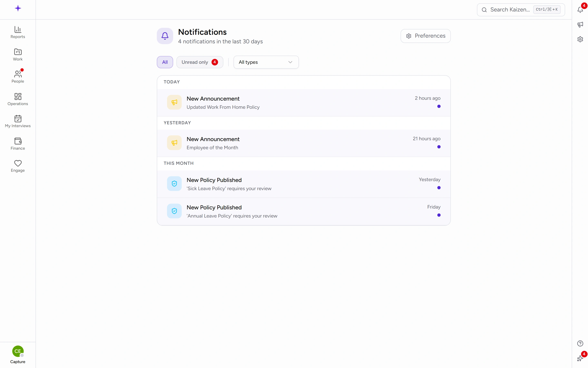Click unread dot under 2 hours ago
This screenshot has height=368, width=588.
(439, 106)
